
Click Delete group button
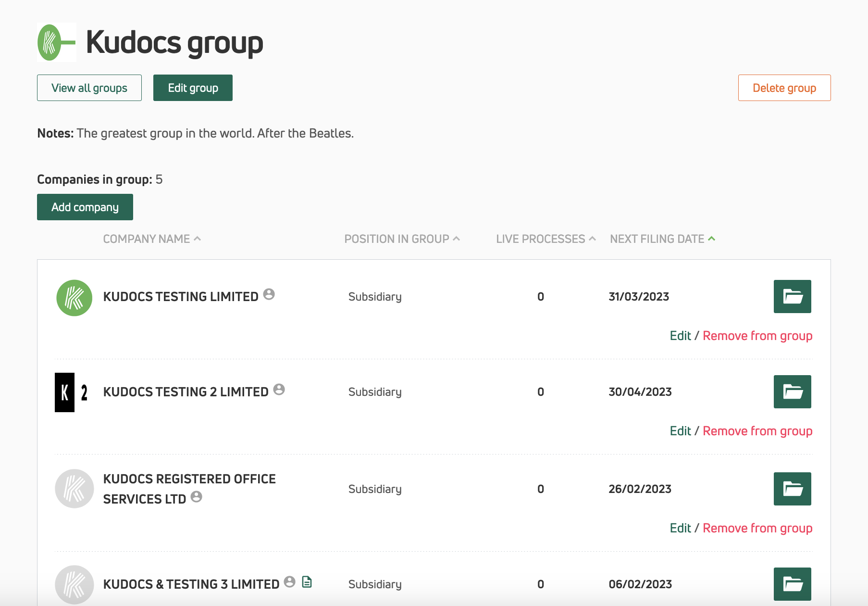pyautogui.click(x=784, y=88)
